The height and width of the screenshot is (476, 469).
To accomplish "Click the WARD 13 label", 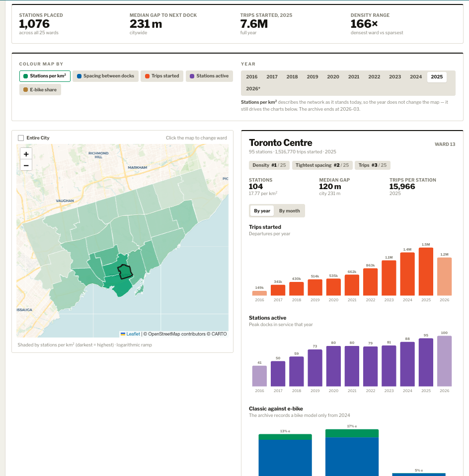I will coord(445,144).
